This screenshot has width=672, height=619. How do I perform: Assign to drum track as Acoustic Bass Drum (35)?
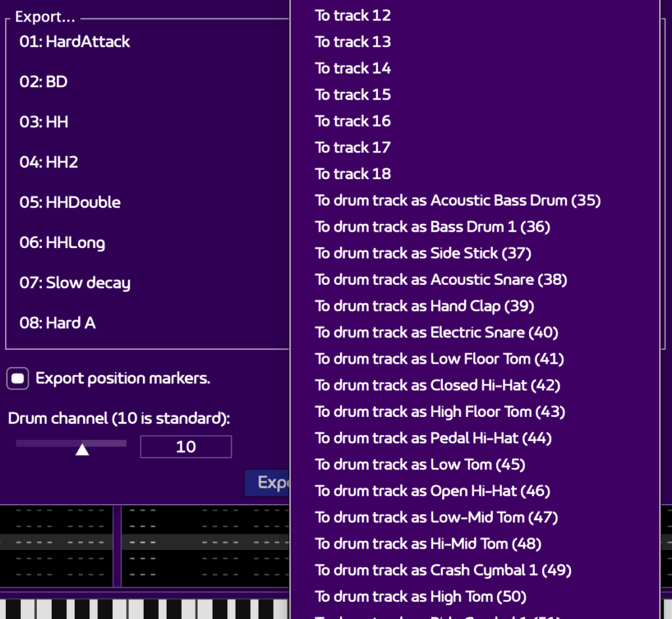(x=457, y=200)
